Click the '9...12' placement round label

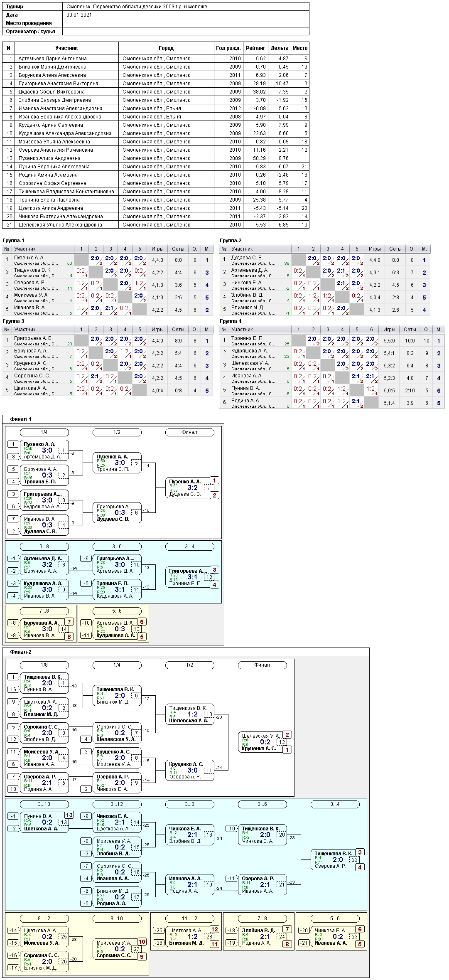click(x=44, y=918)
